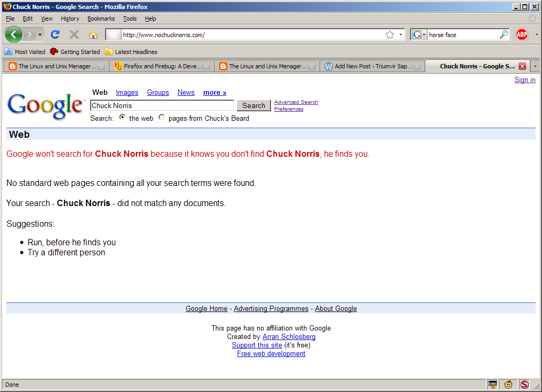Open the History menu
542x392 pixels.
click(x=70, y=19)
